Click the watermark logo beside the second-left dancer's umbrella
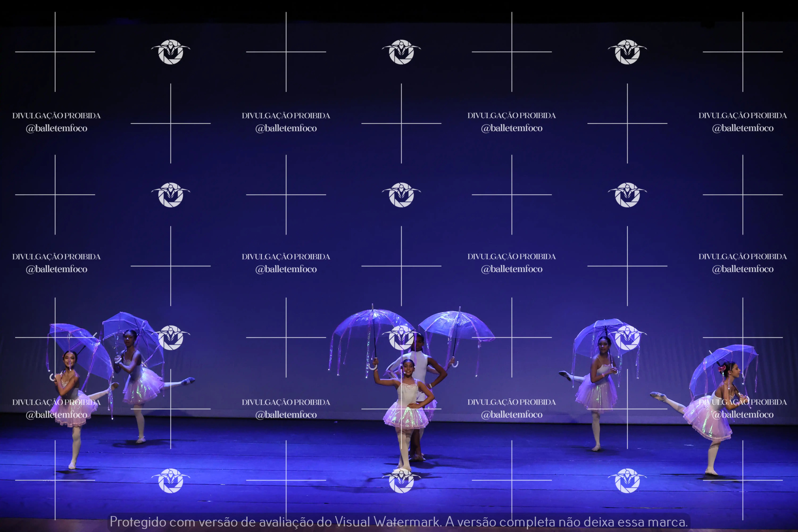798x532 pixels. point(171,338)
